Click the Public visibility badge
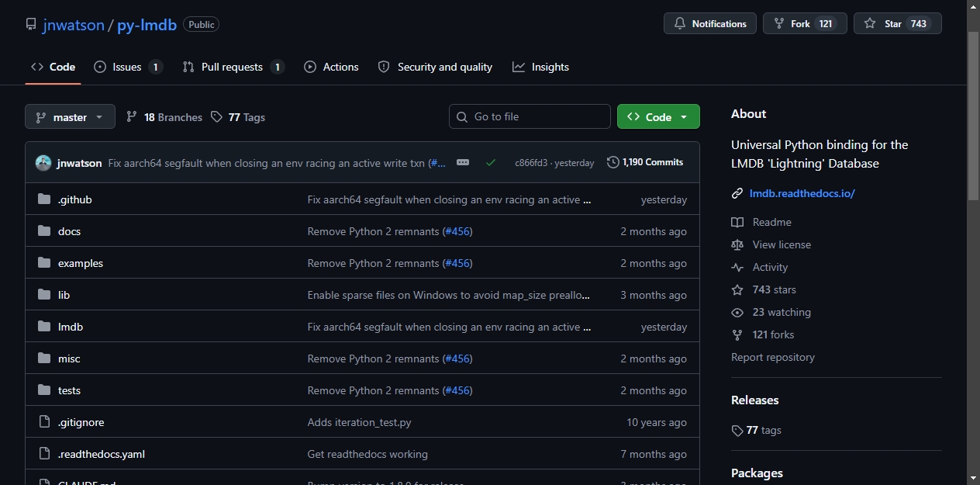Image resolution: width=980 pixels, height=485 pixels. coord(201,24)
